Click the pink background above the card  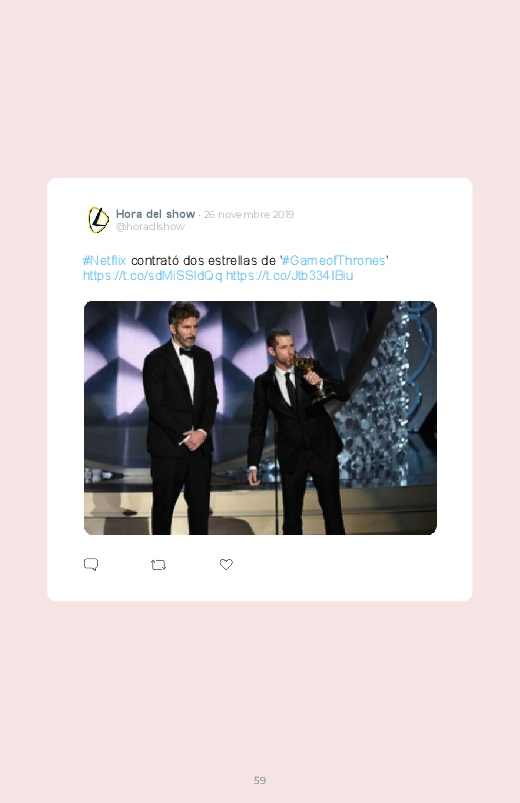pyautogui.click(x=260, y=87)
